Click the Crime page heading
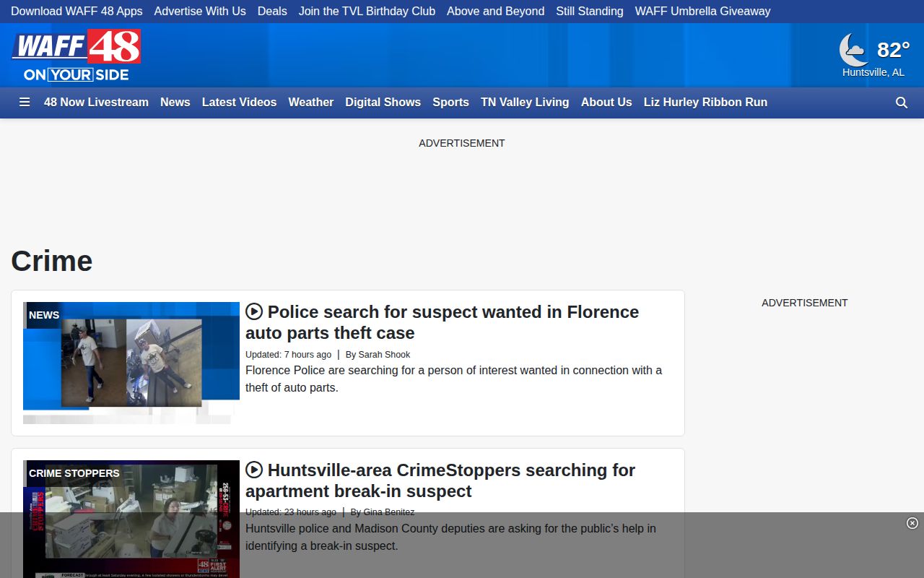 coord(52,261)
